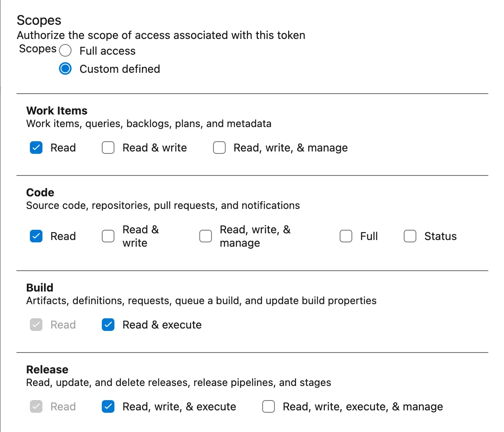Viewport: 504px width, 432px height.
Task: Disable Read, write, & execute for Release
Action: tap(108, 406)
